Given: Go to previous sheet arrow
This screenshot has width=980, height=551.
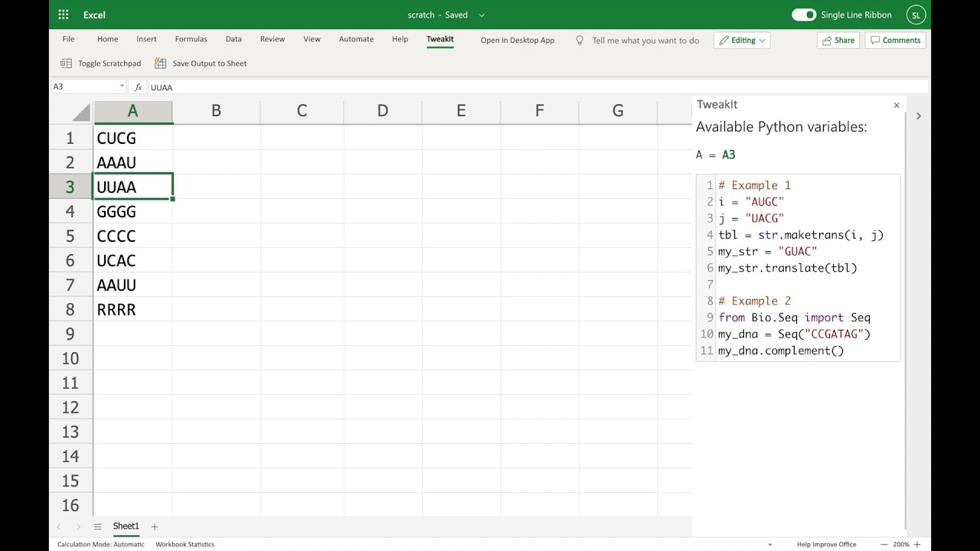Looking at the screenshot, I should tap(58, 527).
